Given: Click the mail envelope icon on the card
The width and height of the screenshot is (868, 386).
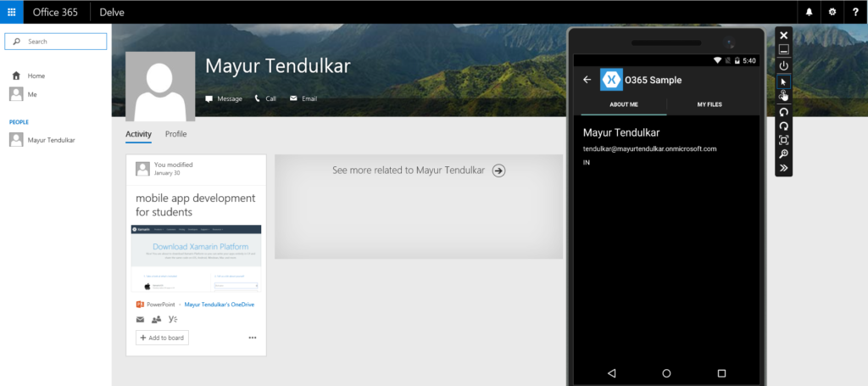Looking at the screenshot, I should click(x=140, y=320).
